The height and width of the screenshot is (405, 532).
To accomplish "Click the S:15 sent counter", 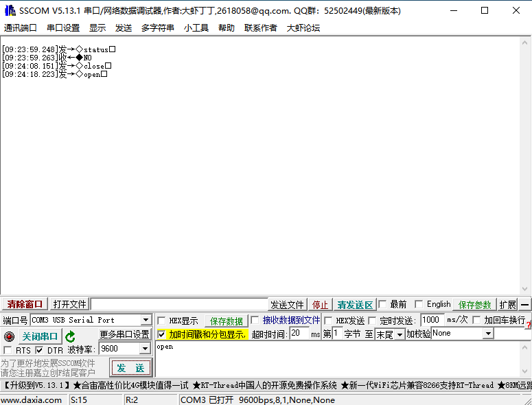I will 79,400.
